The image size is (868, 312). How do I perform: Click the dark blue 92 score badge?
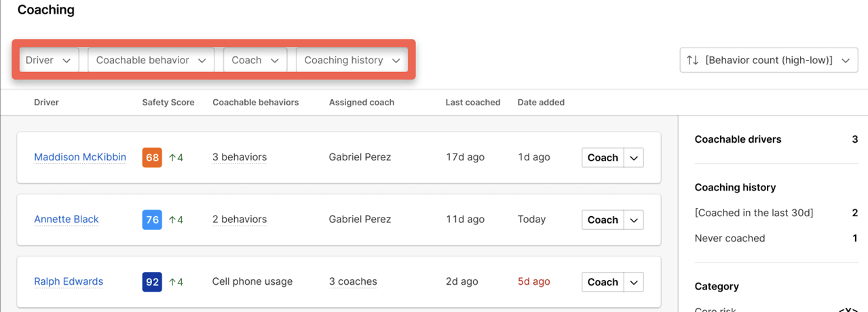click(x=152, y=281)
